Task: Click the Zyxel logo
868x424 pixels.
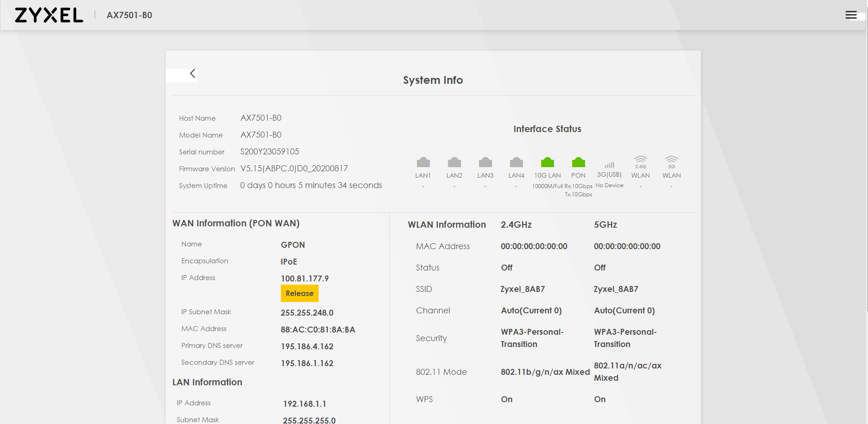Action: [49, 15]
